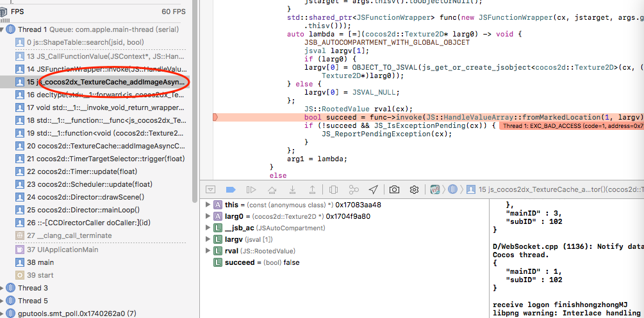
Task: Expand gputools.smt_poll thread triangle
Action: pyautogui.click(x=3, y=314)
